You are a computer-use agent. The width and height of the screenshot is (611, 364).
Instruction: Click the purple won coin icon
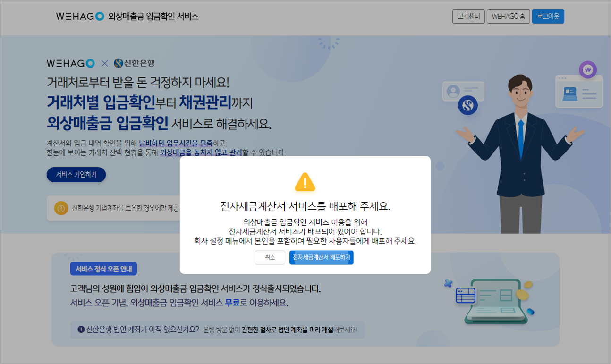click(x=588, y=70)
